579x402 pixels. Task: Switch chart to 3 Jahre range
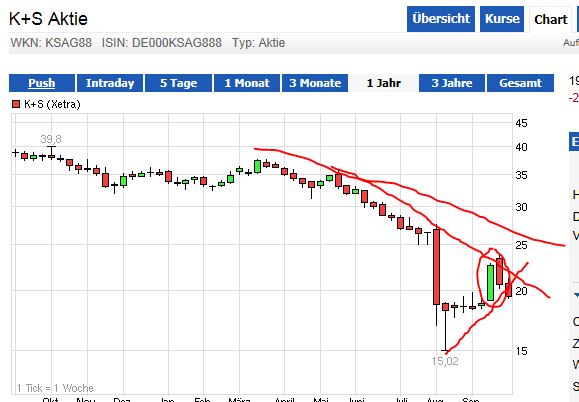pyautogui.click(x=452, y=83)
